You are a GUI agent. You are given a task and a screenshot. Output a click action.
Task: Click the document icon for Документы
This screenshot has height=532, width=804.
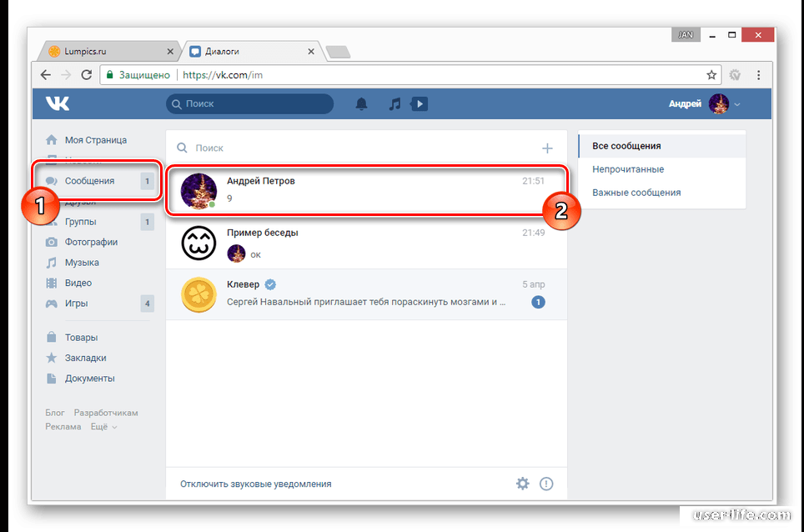[x=51, y=379]
